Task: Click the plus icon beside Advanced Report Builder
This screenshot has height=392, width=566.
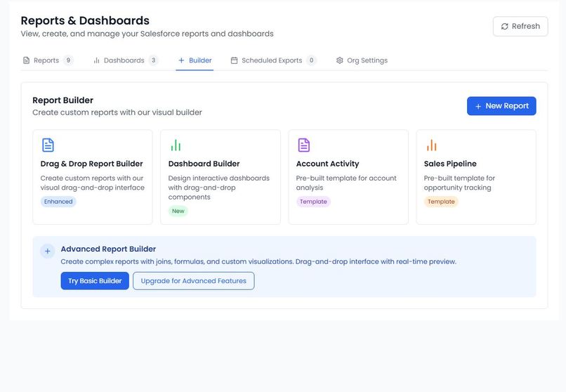Action: point(47,251)
